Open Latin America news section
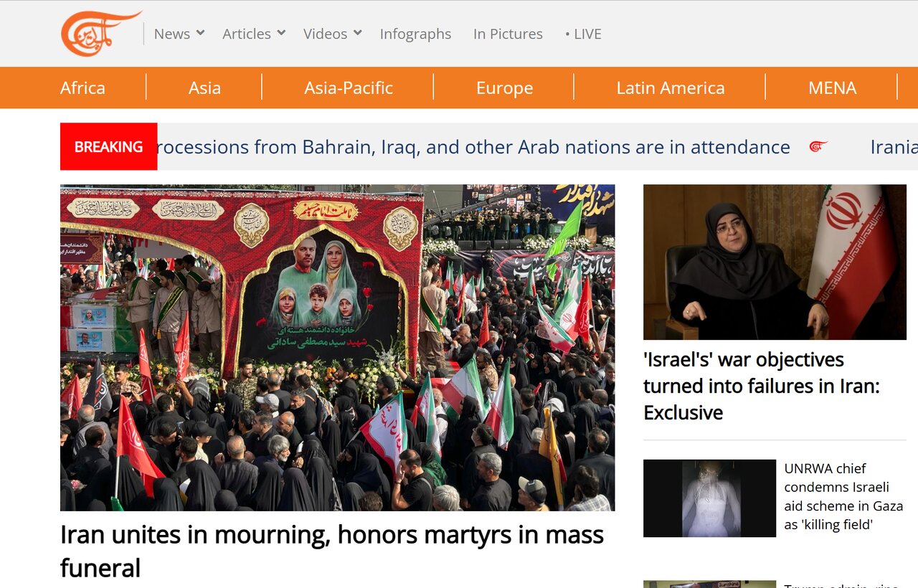Image resolution: width=918 pixels, height=588 pixels. 670,87
